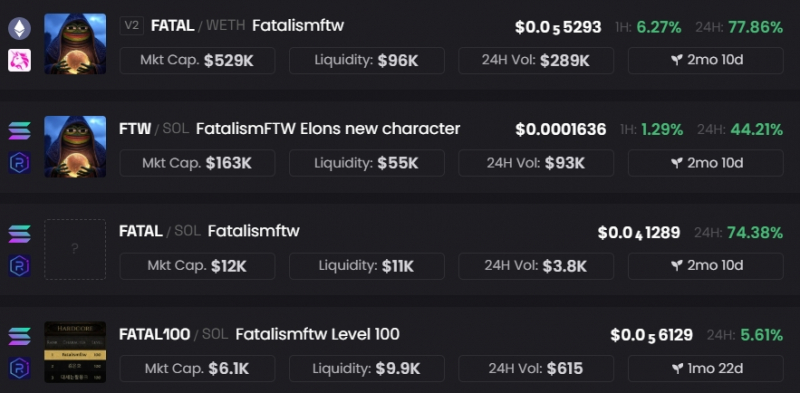
Task: Click the Raydium icon in FTW/SOL row
Action: coord(19,163)
